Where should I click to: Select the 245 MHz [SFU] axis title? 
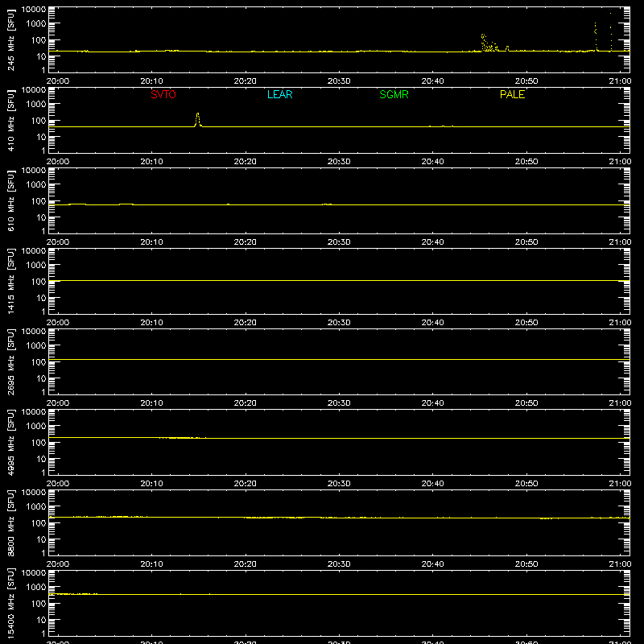coord(10,39)
